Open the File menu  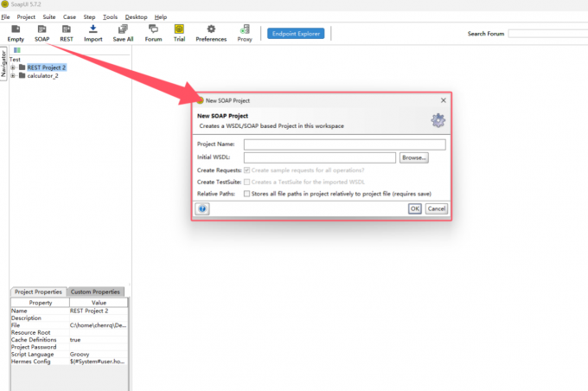[x=6, y=17]
